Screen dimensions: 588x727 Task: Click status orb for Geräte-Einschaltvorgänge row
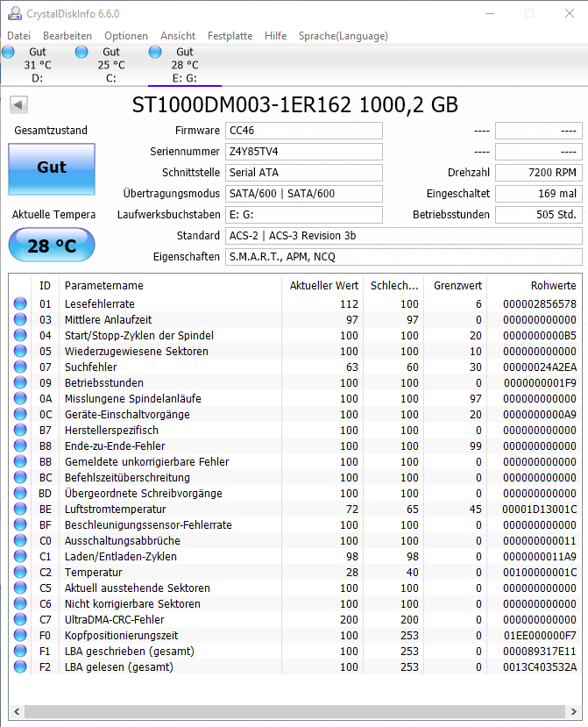point(20,414)
